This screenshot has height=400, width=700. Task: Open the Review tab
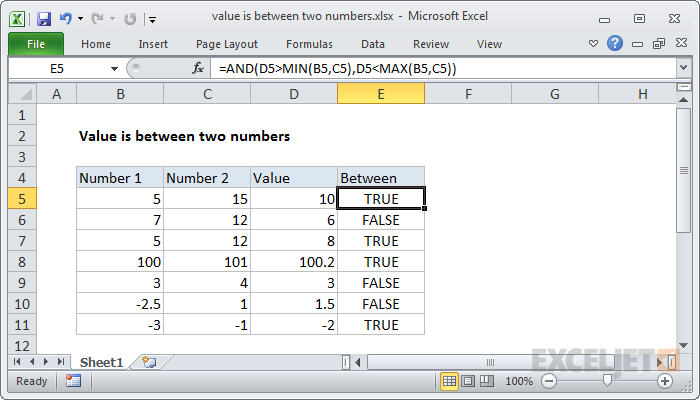[431, 44]
